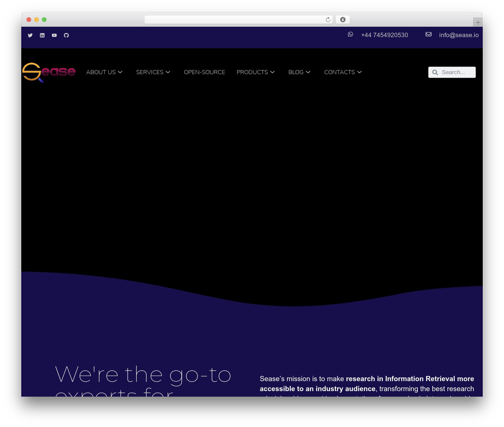Add a new browser tab
504x427 pixels.
tap(478, 22)
